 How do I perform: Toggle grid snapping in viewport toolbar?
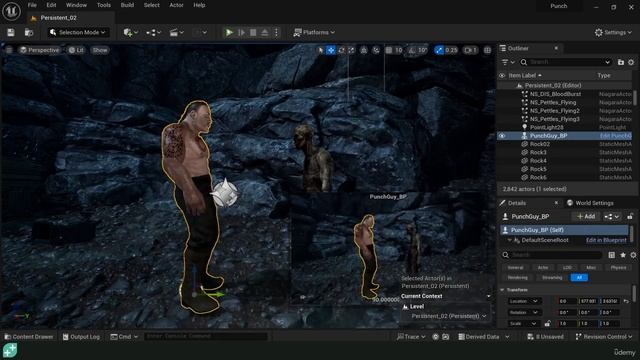(x=389, y=50)
